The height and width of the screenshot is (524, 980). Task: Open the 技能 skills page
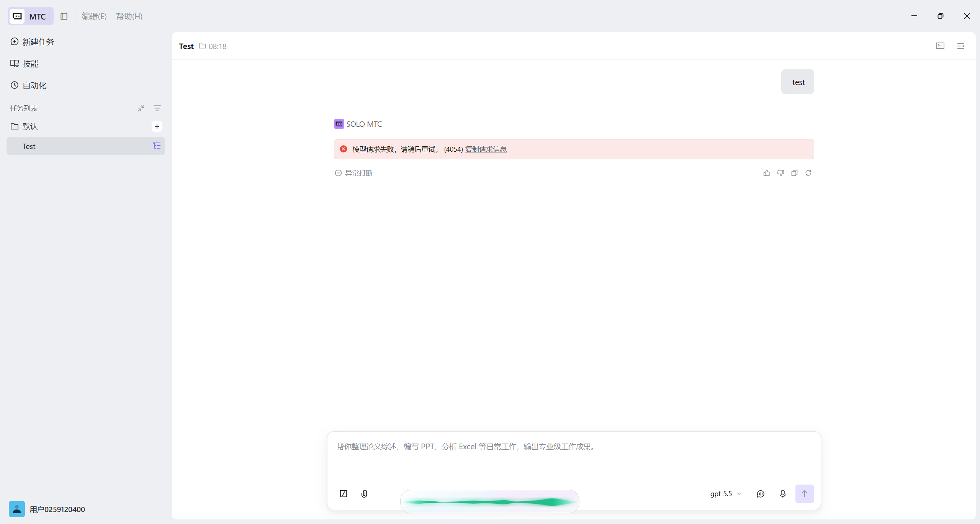(25, 64)
